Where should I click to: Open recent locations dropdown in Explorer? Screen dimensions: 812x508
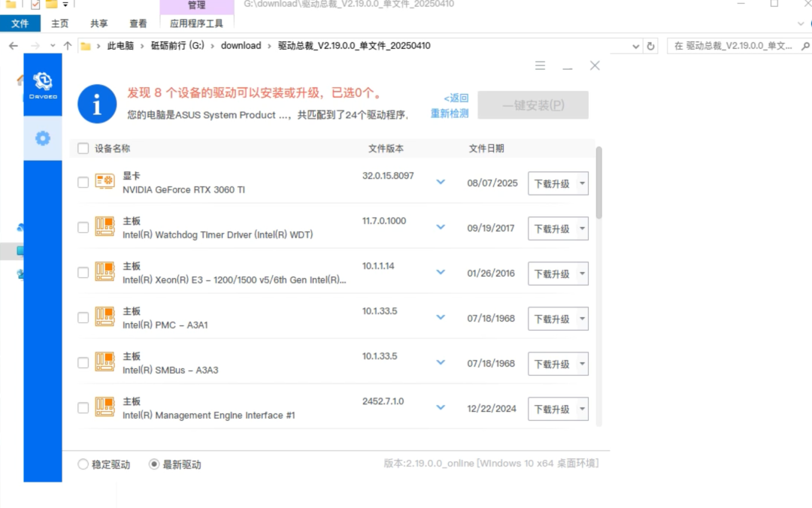(53, 46)
